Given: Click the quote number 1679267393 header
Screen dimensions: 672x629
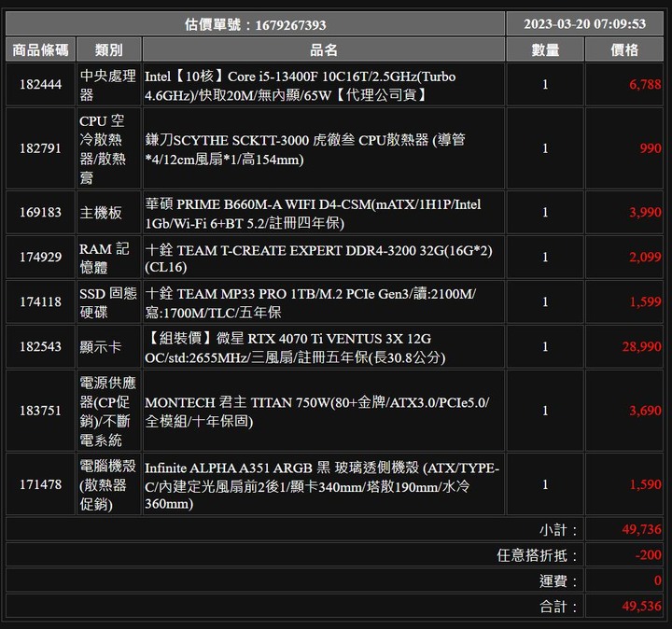Looking at the screenshot, I should pyautogui.click(x=255, y=24).
